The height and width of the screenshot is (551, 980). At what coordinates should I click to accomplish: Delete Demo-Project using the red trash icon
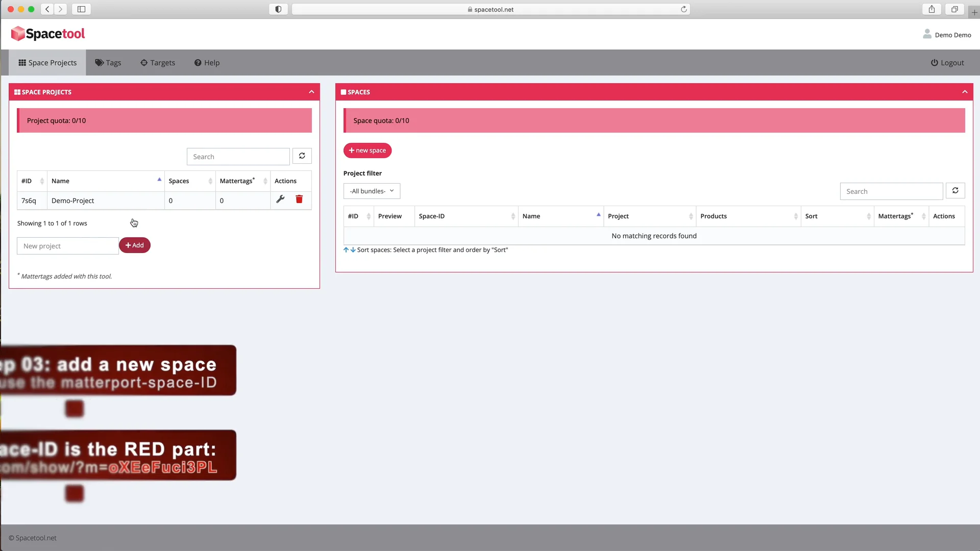[x=299, y=199]
